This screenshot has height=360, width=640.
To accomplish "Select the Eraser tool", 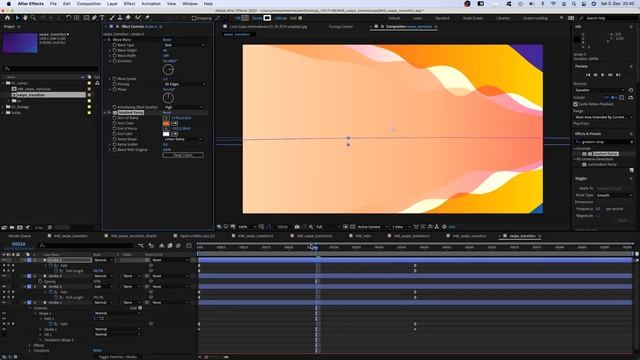I will tap(128, 18).
